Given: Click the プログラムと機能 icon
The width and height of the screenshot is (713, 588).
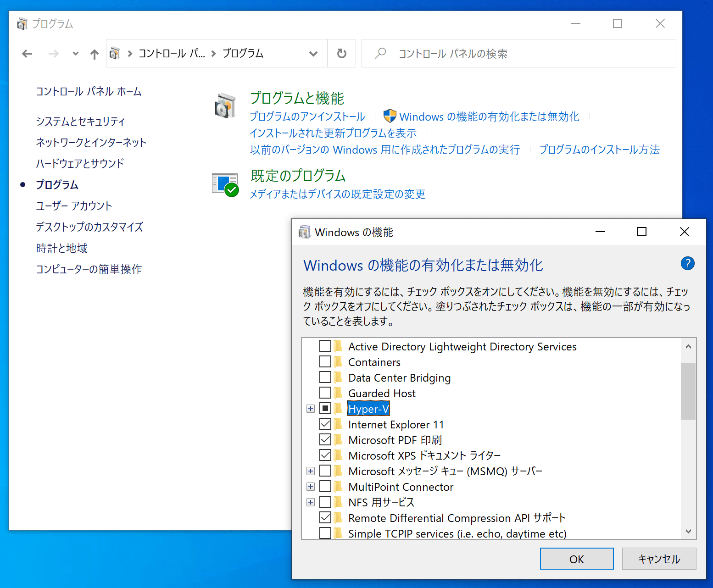Looking at the screenshot, I should click(225, 105).
